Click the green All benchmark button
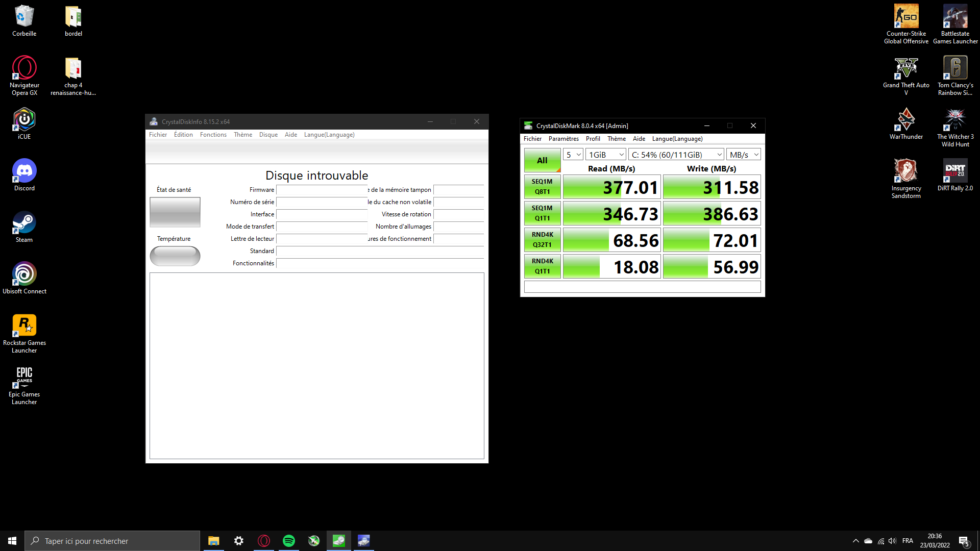 pos(542,160)
